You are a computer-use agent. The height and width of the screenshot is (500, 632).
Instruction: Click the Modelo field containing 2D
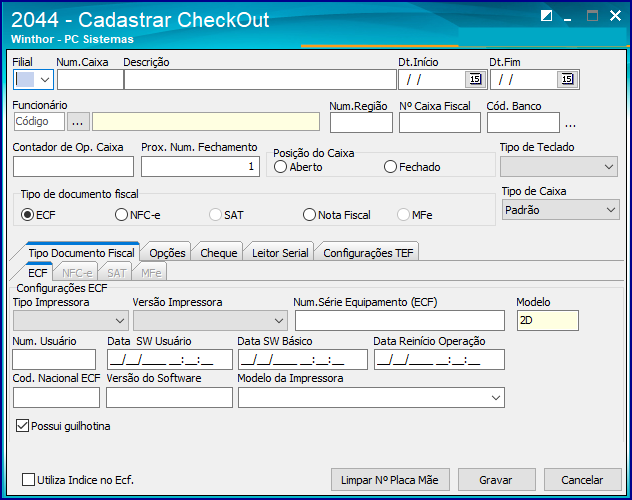click(x=548, y=321)
